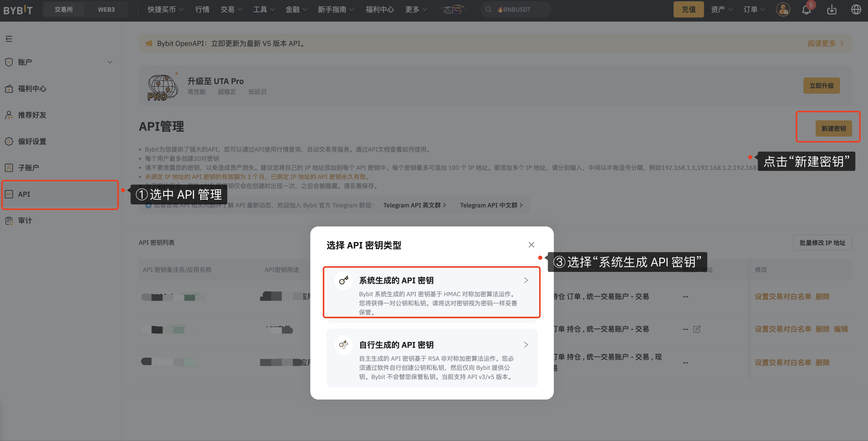The image size is (868, 441).
Task: Click the API sidebar icon
Action: pos(9,194)
